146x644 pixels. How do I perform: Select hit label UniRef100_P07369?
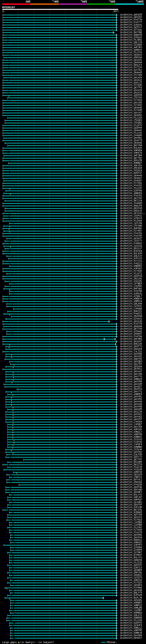point(131,75)
